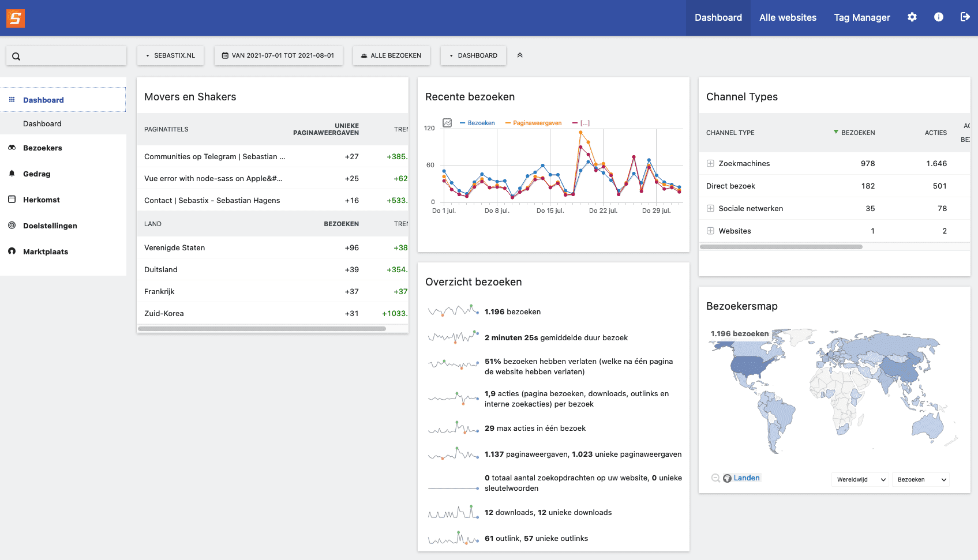Click the globe icon next to Landen

pos(727,478)
